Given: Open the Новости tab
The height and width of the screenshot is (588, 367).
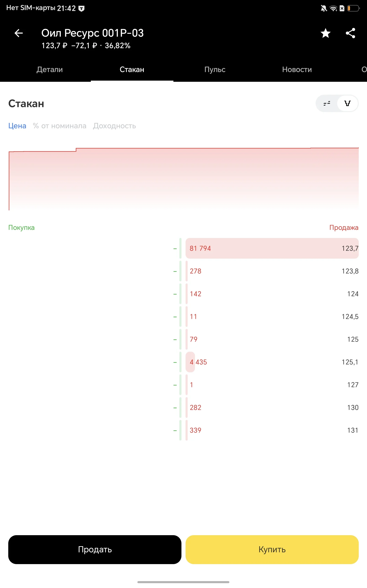Looking at the screenshot, I should click(x=297, y=70).
